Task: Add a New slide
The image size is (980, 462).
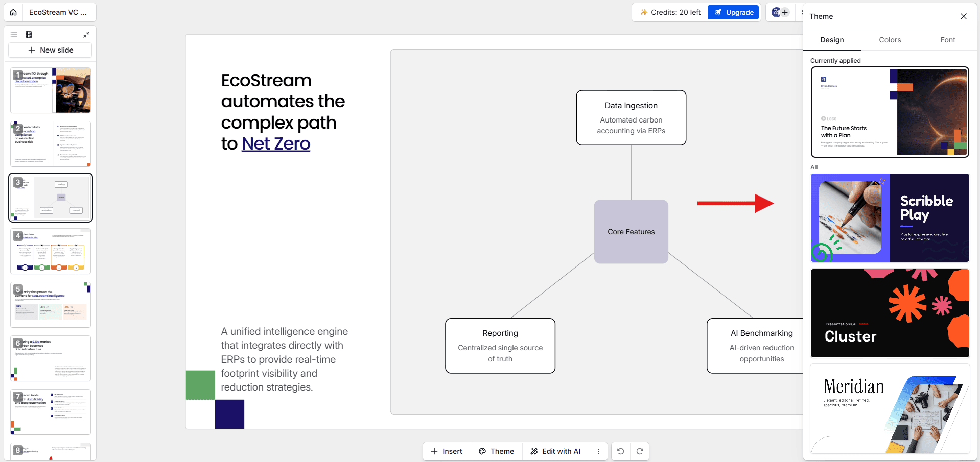Action: tap(50, 50)
